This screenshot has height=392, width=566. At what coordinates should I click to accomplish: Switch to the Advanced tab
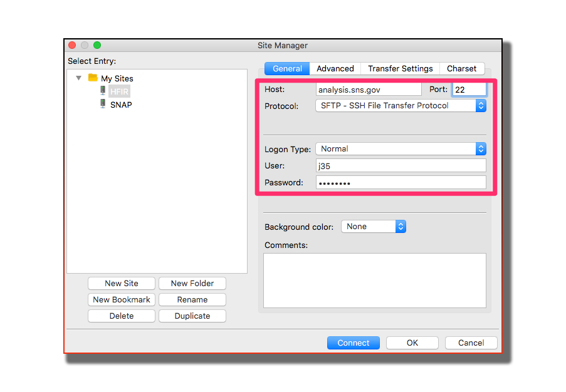[335, 68]
